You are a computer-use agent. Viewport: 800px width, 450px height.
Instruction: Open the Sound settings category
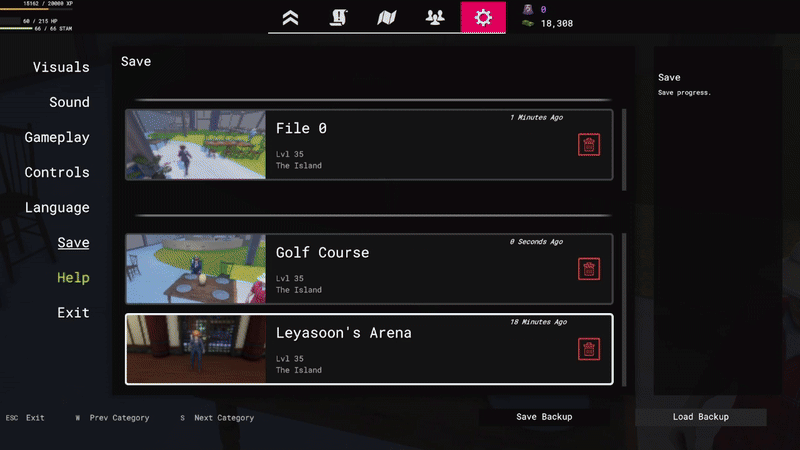click(69, 102)
